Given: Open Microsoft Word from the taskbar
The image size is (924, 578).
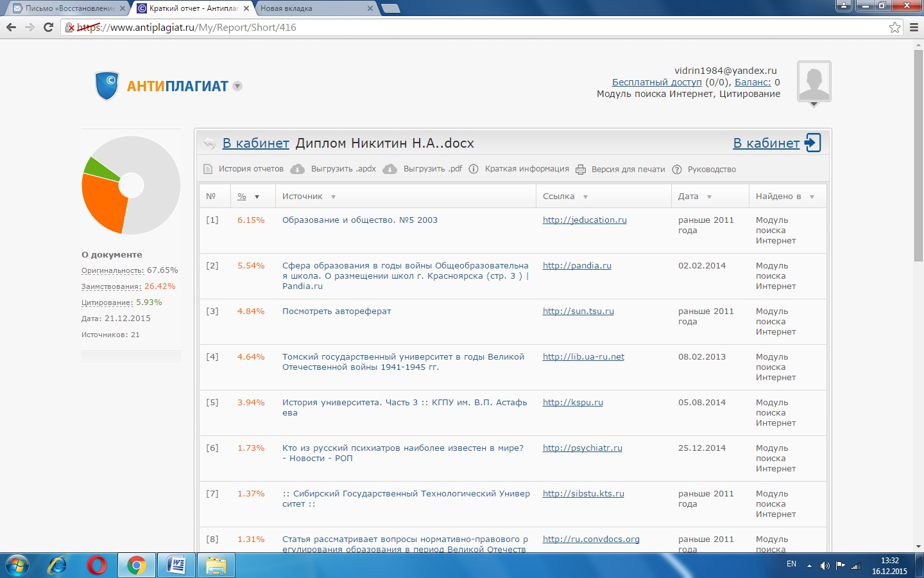Looking at the screenshot, I should (x=176, y=566).
